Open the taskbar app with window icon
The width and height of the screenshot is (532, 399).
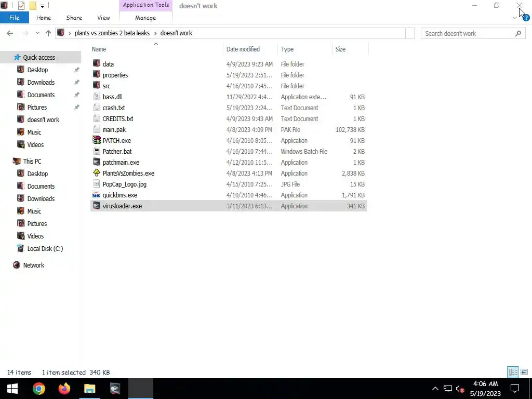tap(115, 389)
